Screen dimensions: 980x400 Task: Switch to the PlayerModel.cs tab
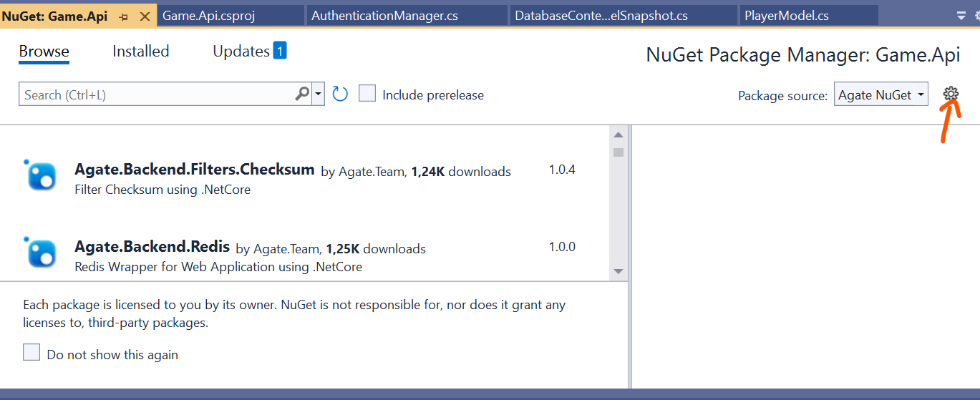pyautogui.click(x=787, y=15)
